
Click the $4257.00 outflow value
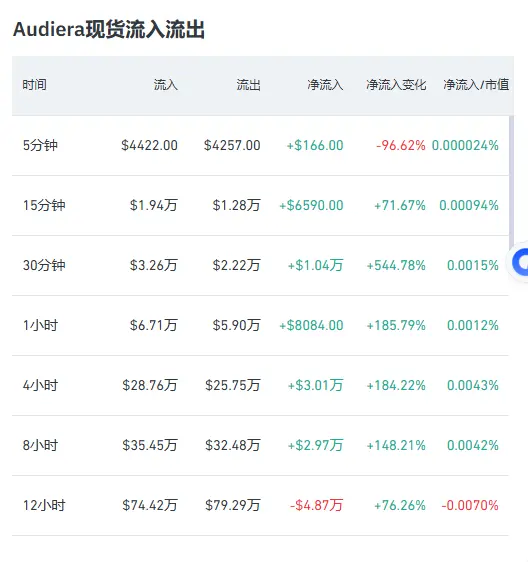pyautogui.click(x=232, y=146)
